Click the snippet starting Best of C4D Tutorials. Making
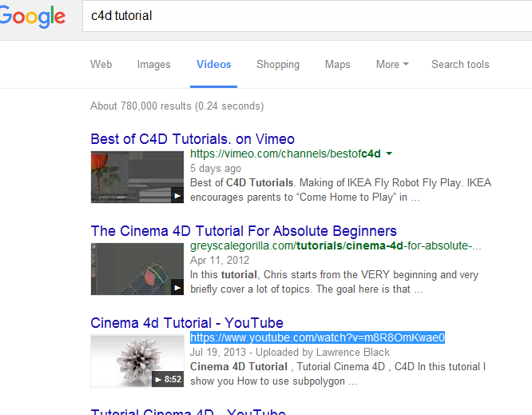 tap(340, 190)
